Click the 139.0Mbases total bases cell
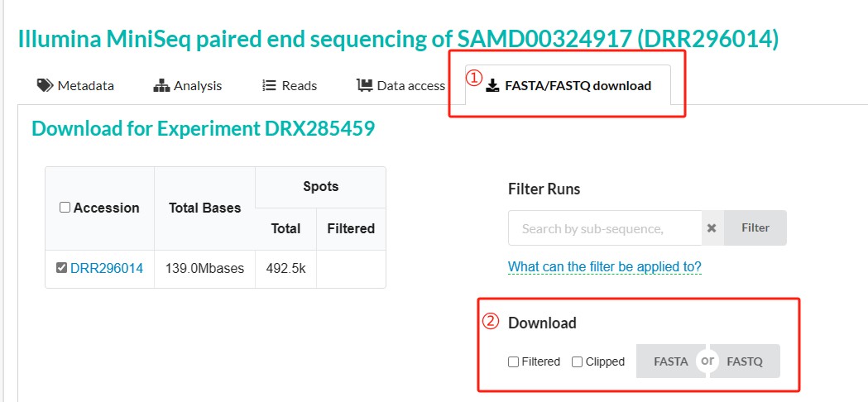The height and width of the screenshot is (402, 868). (205, 269)
